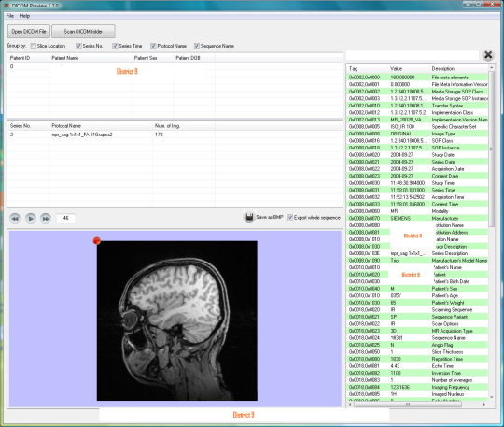Open the File menu
504x427 pixels.
[x=10, y=16]
